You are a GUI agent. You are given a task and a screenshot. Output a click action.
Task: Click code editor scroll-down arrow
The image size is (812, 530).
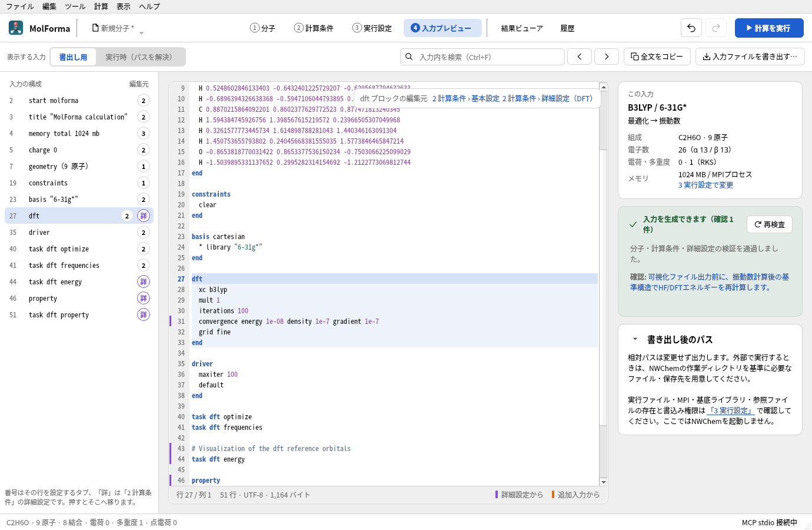pyautogui.click(x=603, y=482)
